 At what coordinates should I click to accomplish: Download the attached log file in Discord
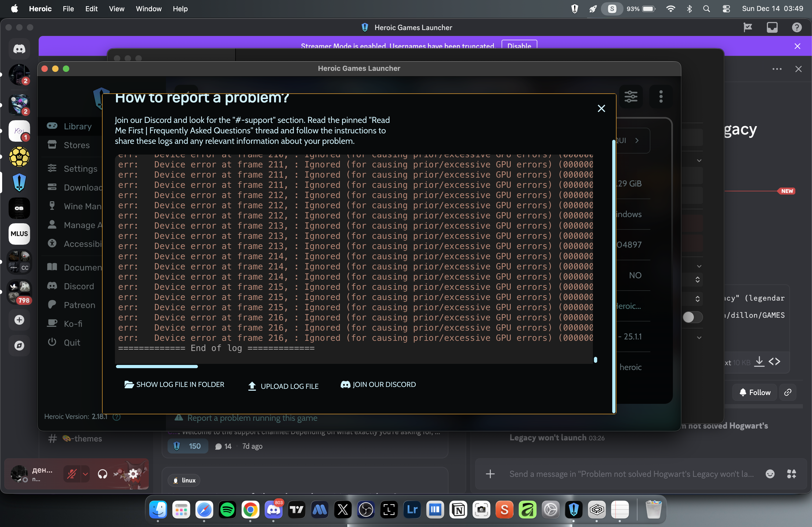pyautogui.click(x=759, y=362)
